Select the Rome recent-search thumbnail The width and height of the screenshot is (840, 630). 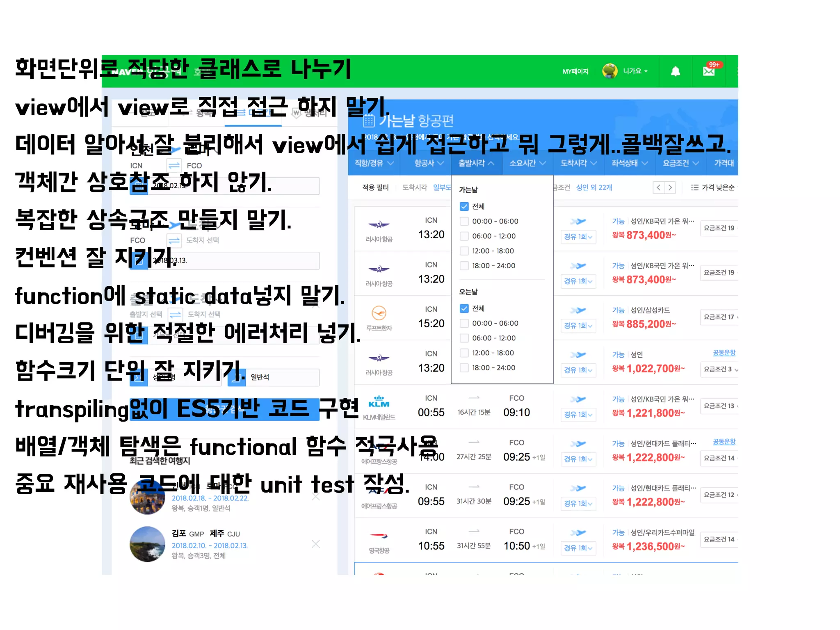tap(147, 497)
